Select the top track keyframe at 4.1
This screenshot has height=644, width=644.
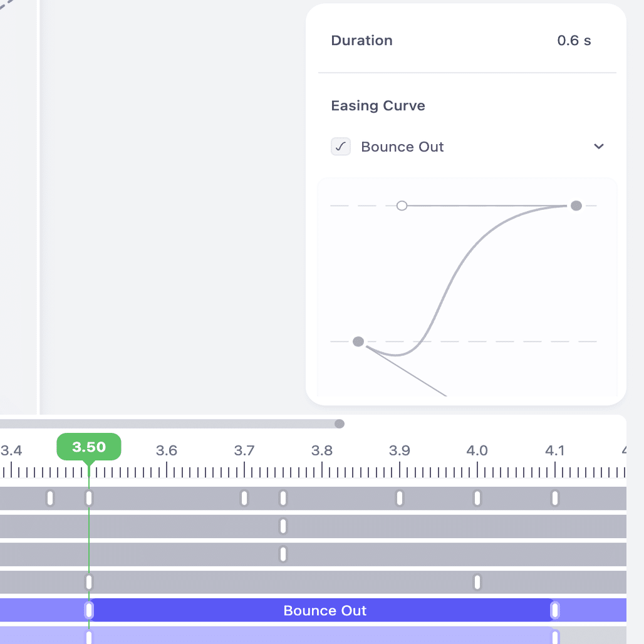(555, 499)
